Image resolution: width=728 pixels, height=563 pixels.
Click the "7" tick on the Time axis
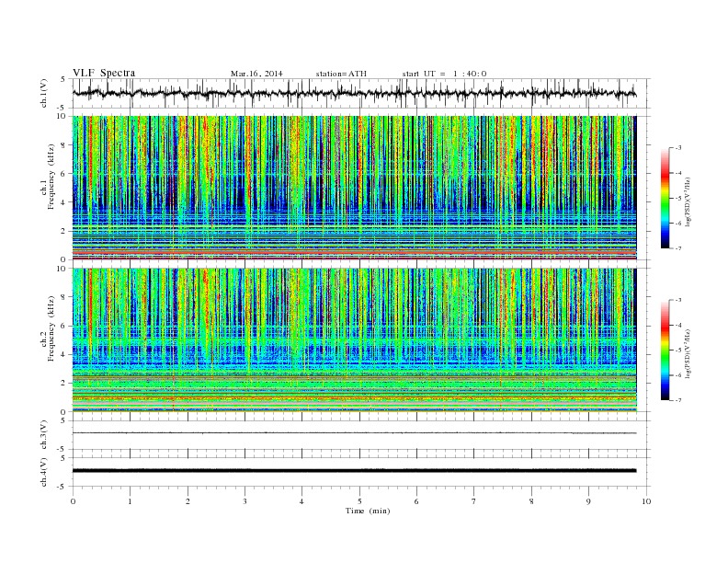(474, 501)
